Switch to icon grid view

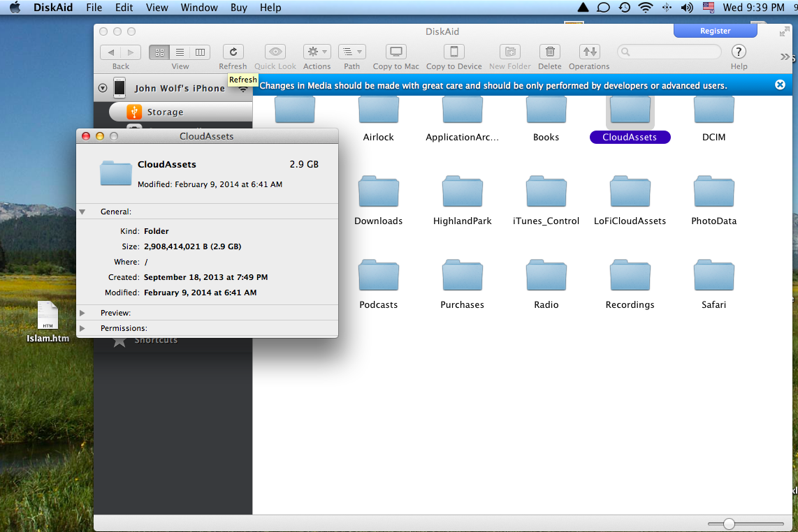159,52
